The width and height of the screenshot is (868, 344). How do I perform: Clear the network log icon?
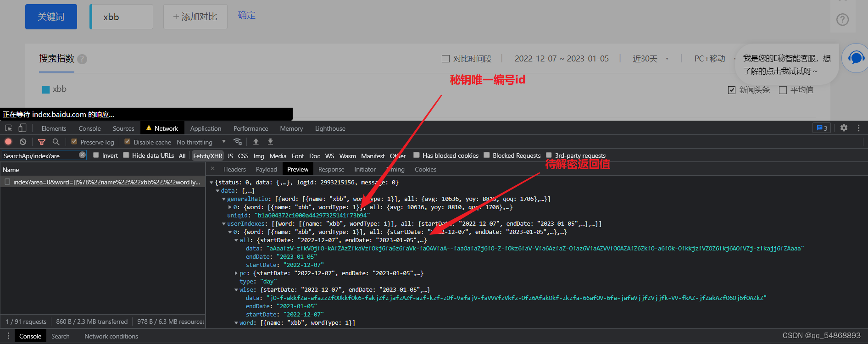click(23, 142)
